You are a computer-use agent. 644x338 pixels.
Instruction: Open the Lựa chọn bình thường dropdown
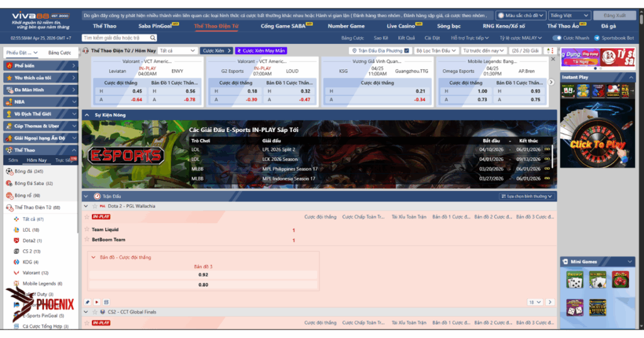(x=526, y=197)
